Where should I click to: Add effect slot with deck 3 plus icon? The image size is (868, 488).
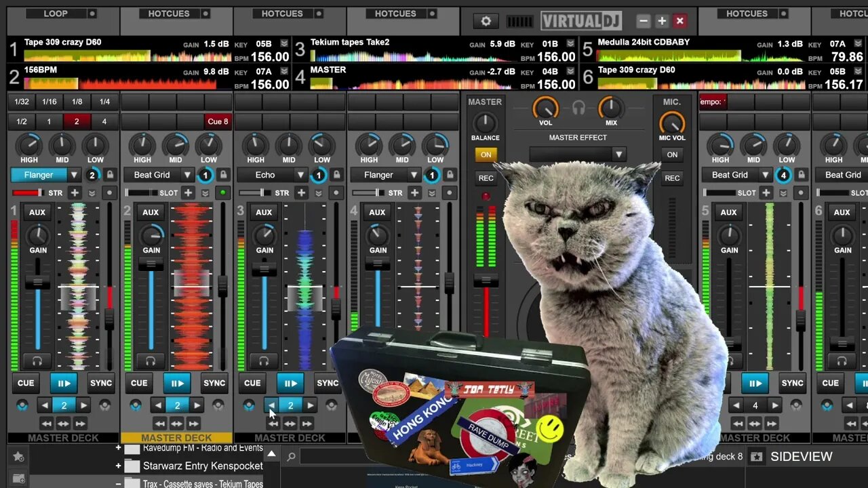point(301,192)
